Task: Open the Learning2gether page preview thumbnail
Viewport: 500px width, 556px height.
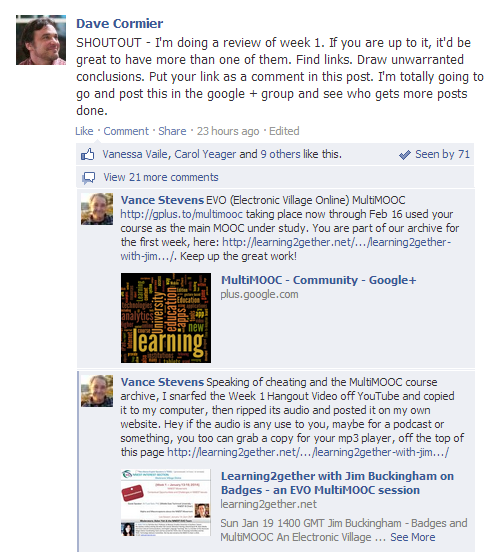Action: click(x=166, y=503)
